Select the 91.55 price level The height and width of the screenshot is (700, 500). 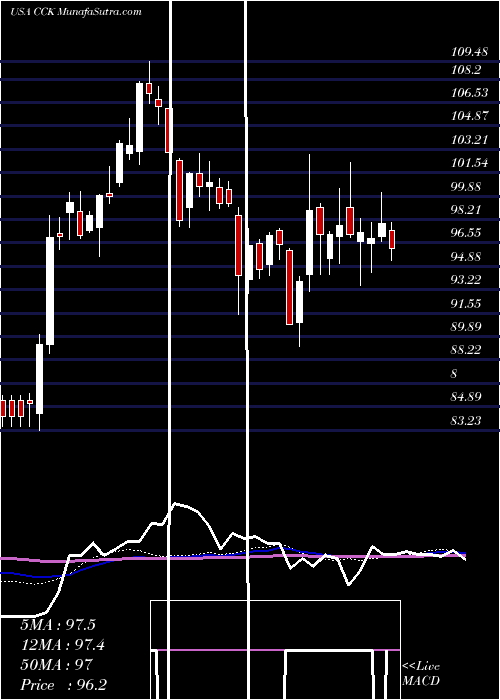466,304
